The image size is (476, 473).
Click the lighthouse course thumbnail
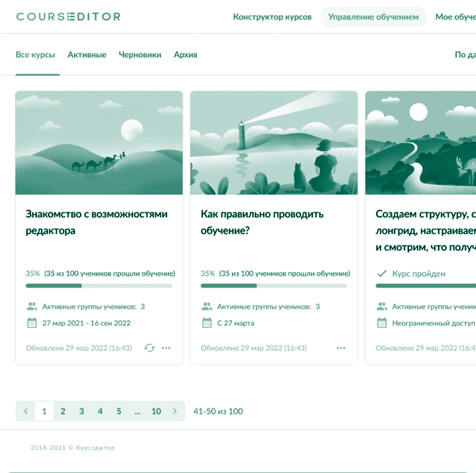(274, 143)
